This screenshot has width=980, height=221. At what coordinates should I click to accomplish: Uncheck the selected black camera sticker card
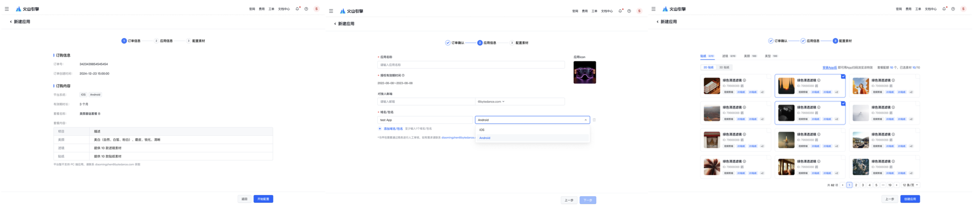pyautogui.click(x=843, y=103)
